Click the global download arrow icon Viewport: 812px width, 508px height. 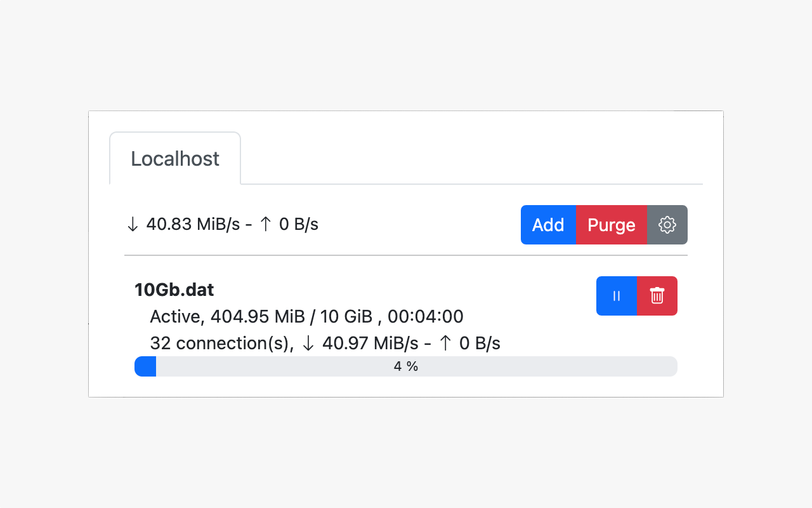click(x=133, y=225)
